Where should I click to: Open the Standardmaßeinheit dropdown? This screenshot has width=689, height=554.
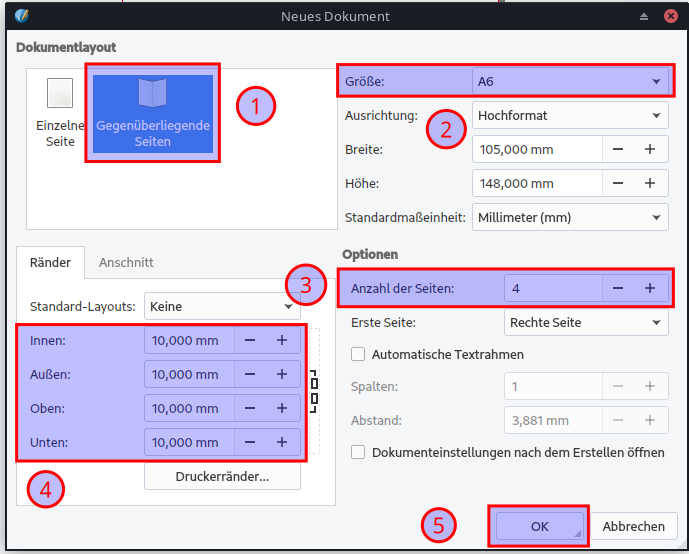tap(569, 217)
